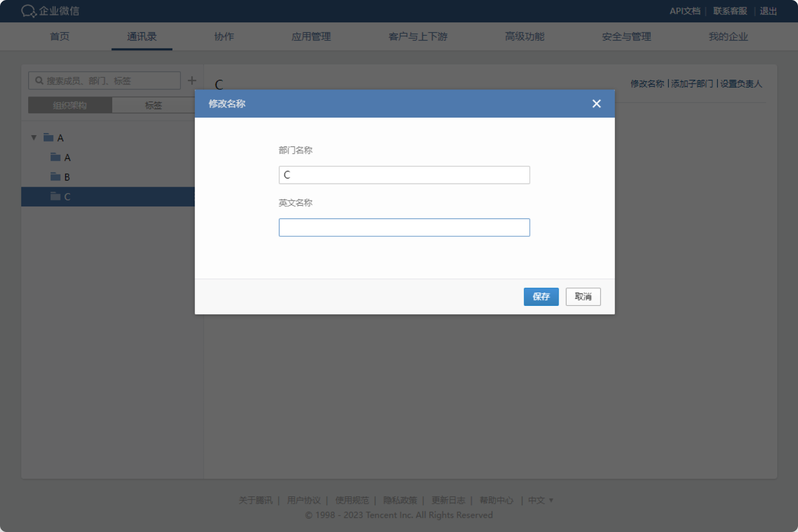798x532 pixels.
Task: Select the folder icon of department B
Action: pos(56,176)
